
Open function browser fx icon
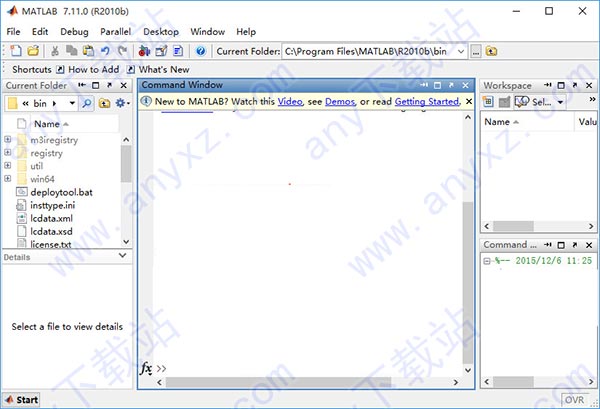coord(146,368)
